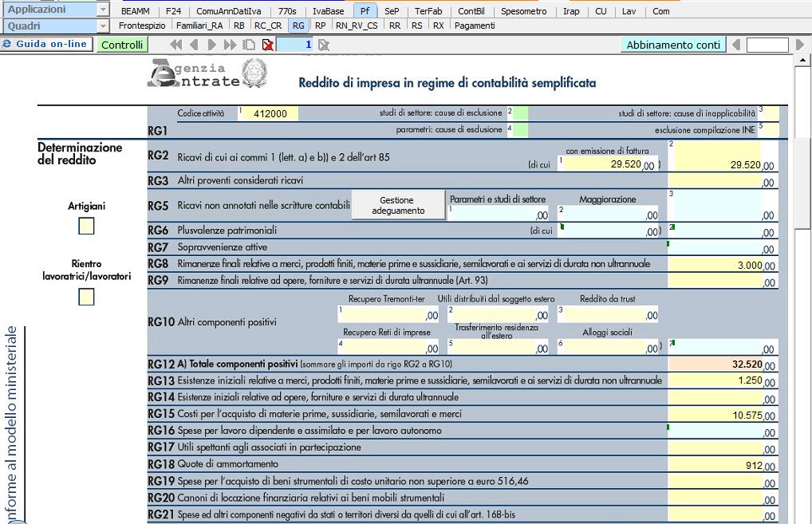Click RG13 Esistenze iniziali field 1.250
Viewport: 812px width, 524px height.
721,380
